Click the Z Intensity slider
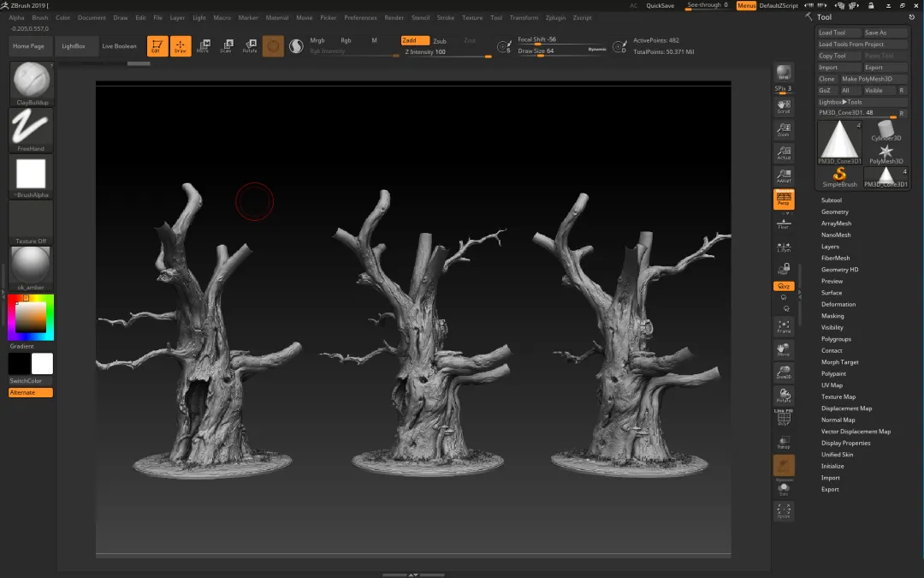Image resolution: width=924 pixels, height=578 pixels. coord(447,52)
